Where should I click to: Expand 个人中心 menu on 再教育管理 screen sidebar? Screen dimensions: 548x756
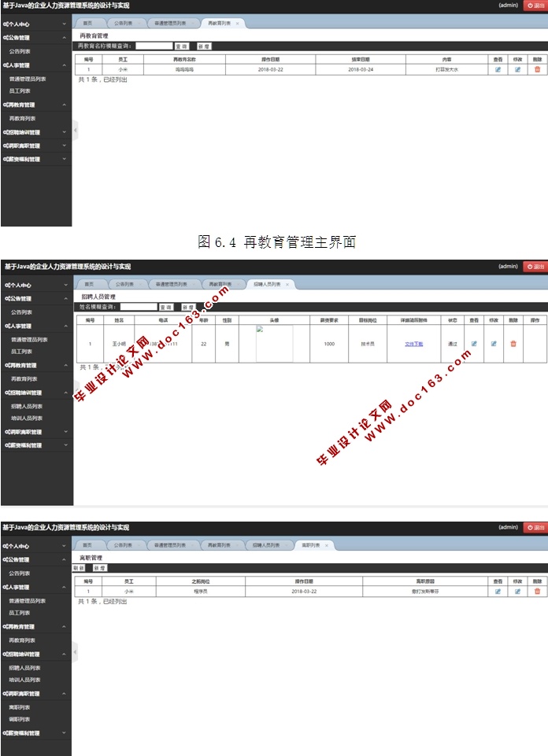35,24
